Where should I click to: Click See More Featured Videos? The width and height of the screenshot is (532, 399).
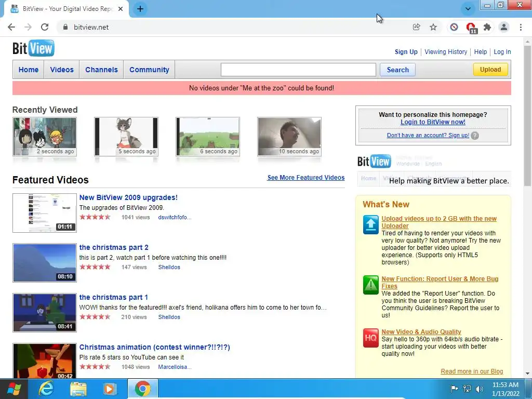(305, 178)
